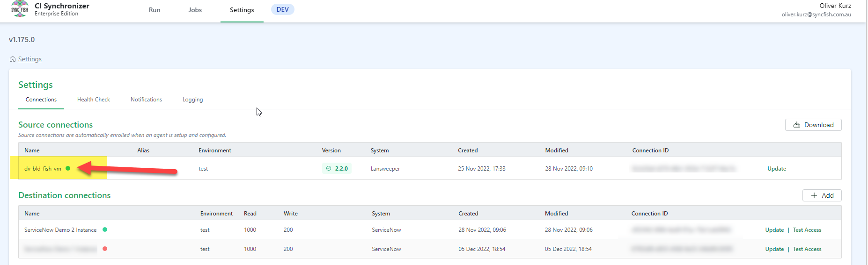Click source Modified column header
Screen dimensions: 868x265
pos(557,150)
